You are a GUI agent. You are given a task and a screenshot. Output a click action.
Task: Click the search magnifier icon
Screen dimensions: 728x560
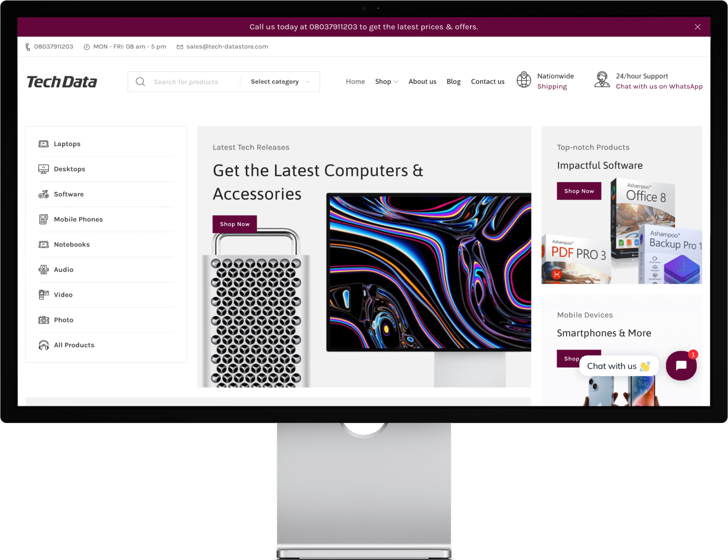click(140, 82)
